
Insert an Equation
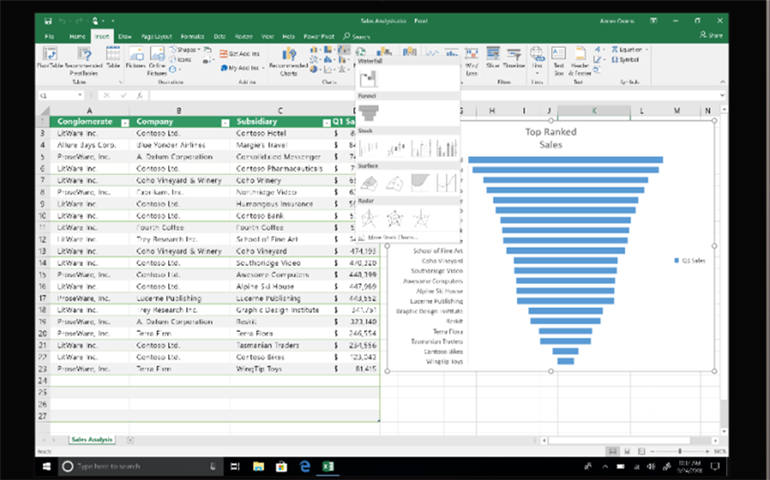point(627,50)
